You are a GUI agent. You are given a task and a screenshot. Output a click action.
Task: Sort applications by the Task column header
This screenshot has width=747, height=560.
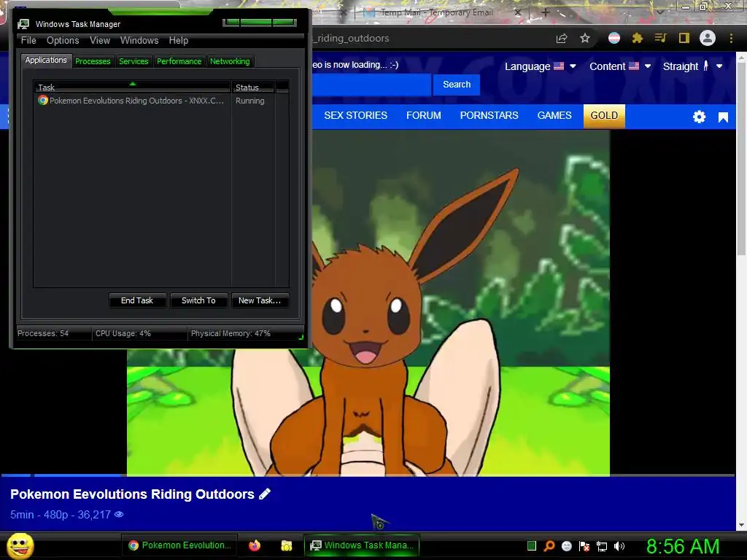click(x=132, y=87)
